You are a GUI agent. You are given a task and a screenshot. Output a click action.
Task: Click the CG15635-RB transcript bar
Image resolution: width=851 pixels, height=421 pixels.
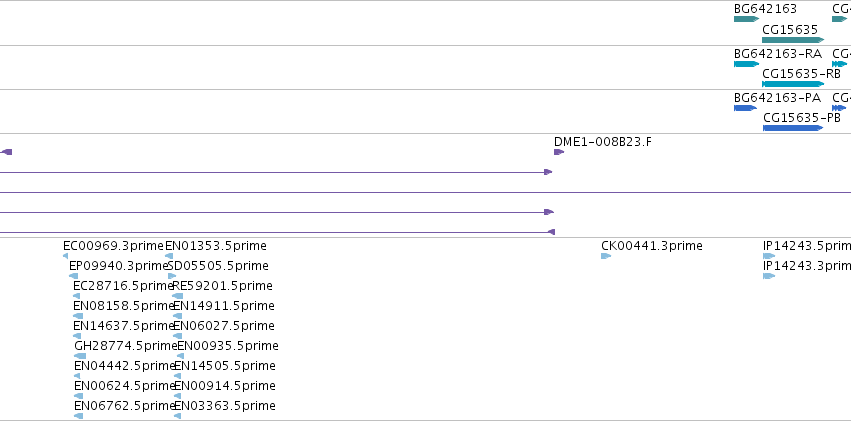click(793, 84)
